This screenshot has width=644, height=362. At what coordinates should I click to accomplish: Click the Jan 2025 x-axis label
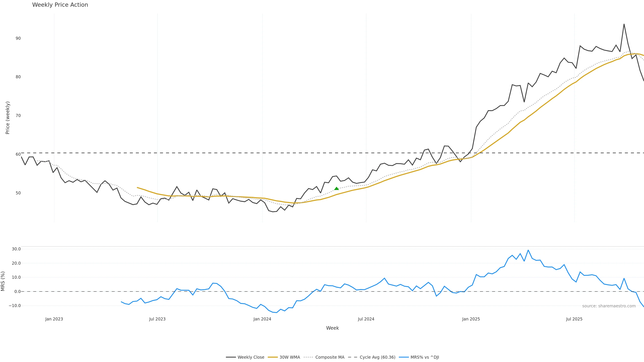tap(471, 319)
